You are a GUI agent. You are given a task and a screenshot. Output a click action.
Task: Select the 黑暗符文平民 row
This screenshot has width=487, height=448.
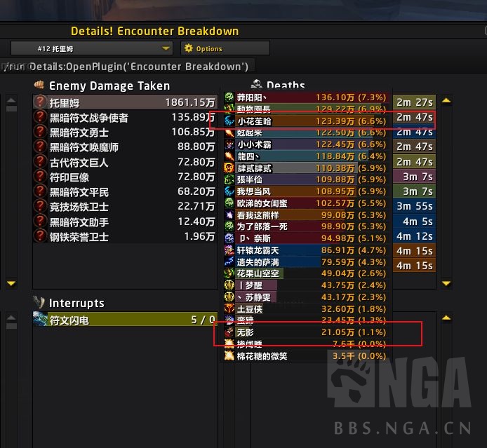pyautogui.click(x=125, y=191)
